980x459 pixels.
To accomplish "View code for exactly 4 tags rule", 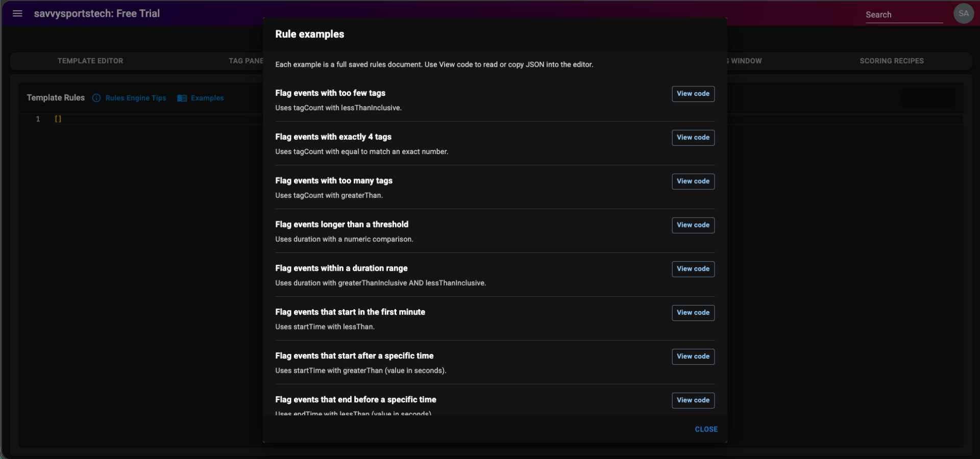I will point(693,138).
